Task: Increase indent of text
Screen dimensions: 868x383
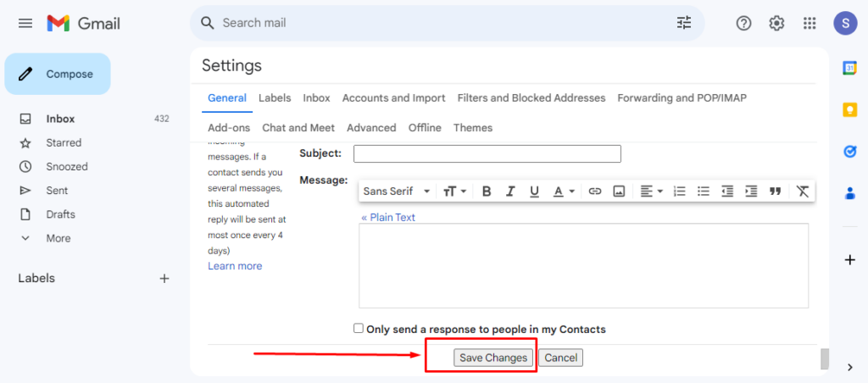Action: [x=751, y=191]
